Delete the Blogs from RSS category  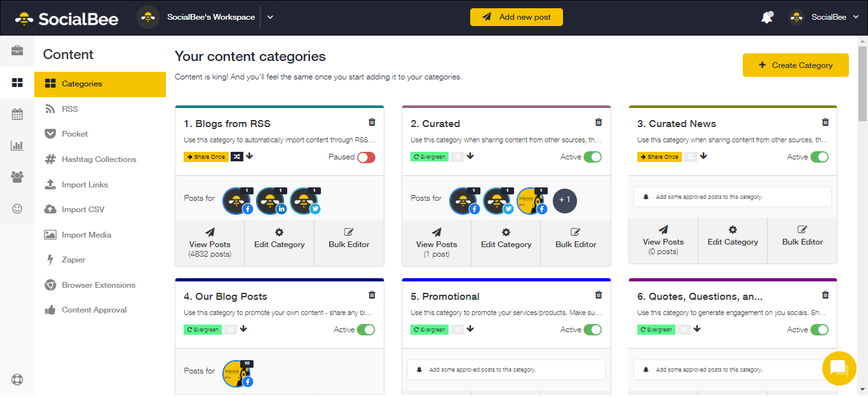pyautogui.click(x=372, y=122)
